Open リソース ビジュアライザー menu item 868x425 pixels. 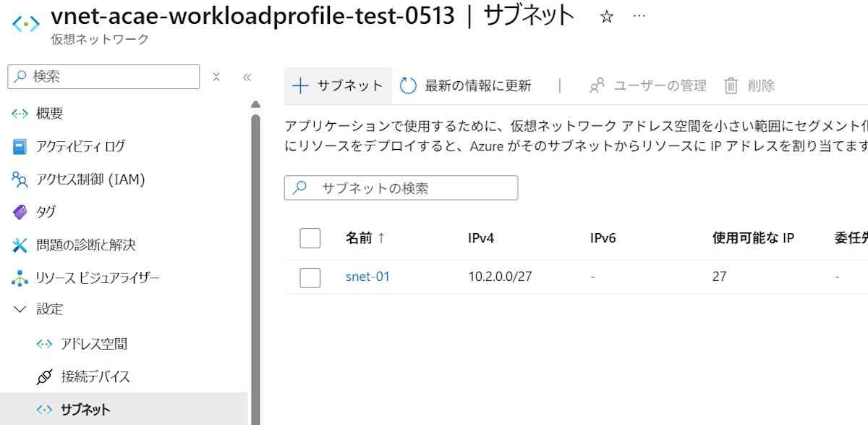point(98,278)
